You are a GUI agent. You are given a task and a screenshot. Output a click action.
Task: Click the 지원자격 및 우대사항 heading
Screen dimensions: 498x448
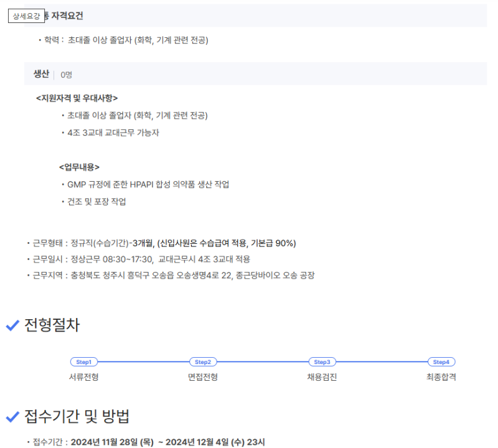pyautogui.click(x=77, y=98)
